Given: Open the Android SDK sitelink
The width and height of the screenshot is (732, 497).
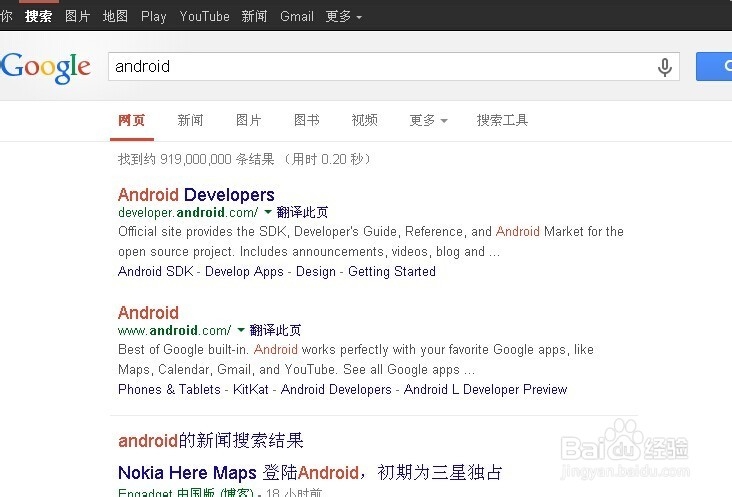Looking at the screenshot, I should click(x=155, y=271).
